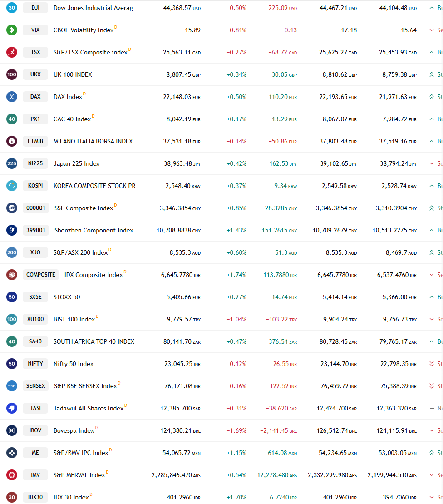Click the TASI Tadawul logo icon

pyautogui.click(x=12, y=408)
